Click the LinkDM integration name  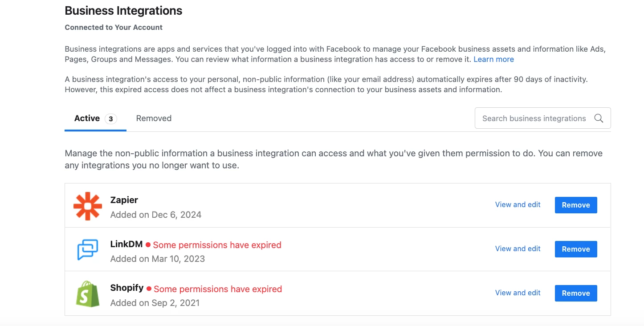pos(126,244)
